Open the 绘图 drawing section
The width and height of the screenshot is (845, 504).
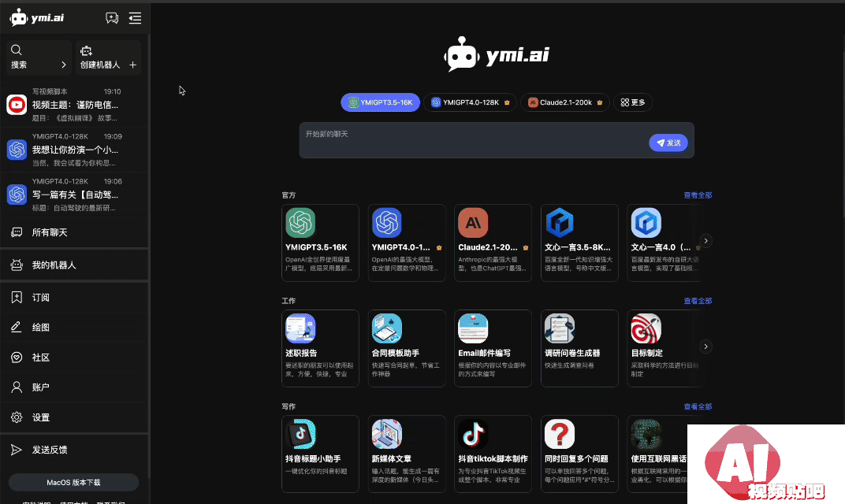tap(74, 328)
